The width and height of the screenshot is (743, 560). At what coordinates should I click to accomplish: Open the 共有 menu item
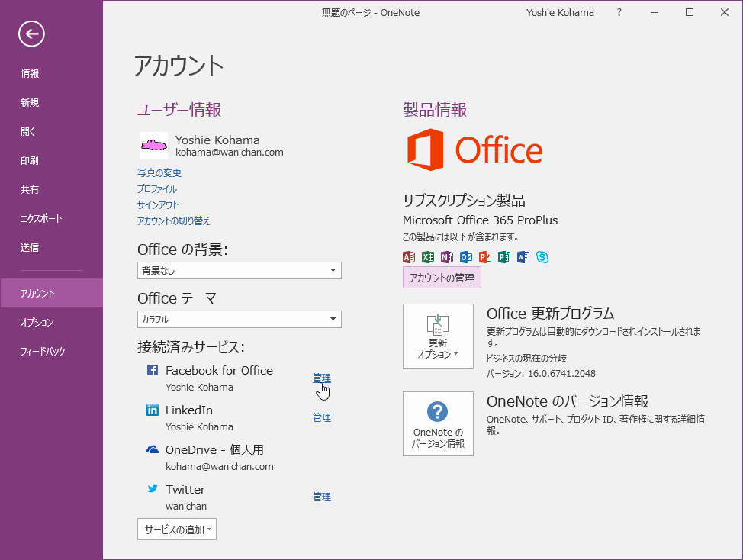(52, 189)
